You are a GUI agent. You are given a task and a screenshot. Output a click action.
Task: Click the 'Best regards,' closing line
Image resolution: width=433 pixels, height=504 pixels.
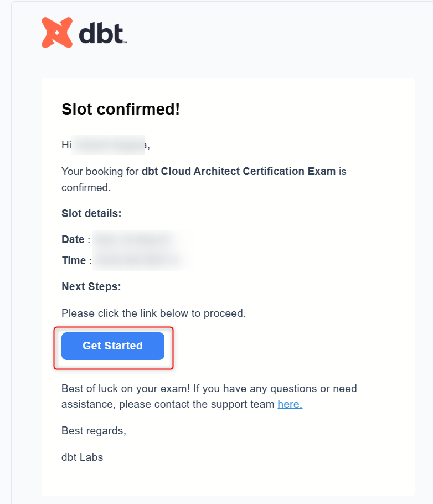94,431
